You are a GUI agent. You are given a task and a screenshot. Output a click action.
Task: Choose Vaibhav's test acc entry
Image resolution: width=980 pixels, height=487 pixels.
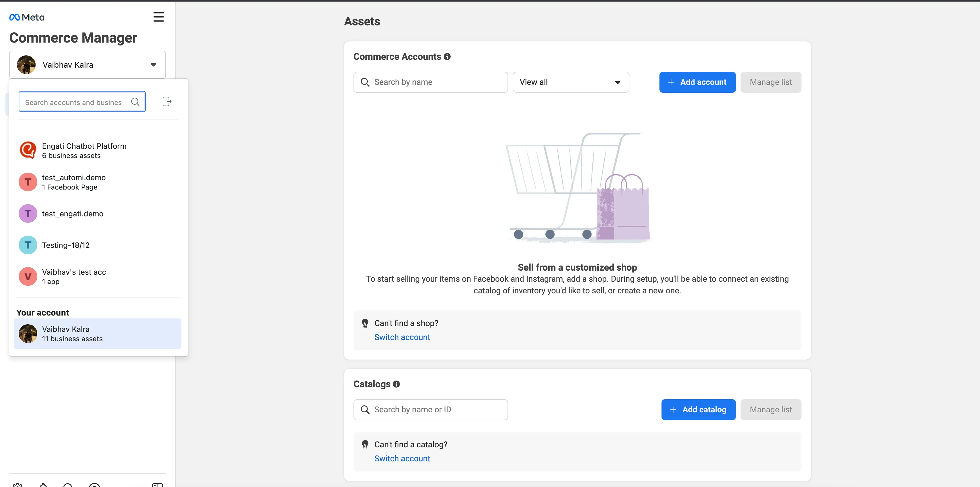[97, 277]
